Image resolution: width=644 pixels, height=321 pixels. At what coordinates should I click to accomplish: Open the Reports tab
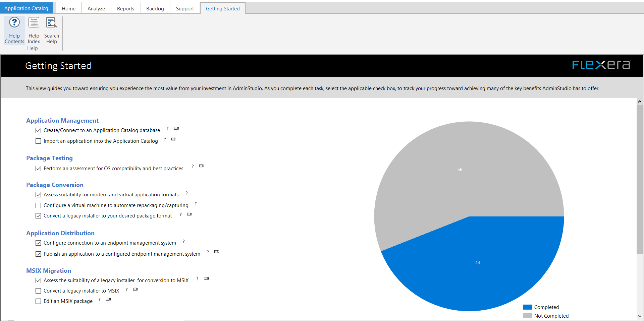[x=125, y=8]
